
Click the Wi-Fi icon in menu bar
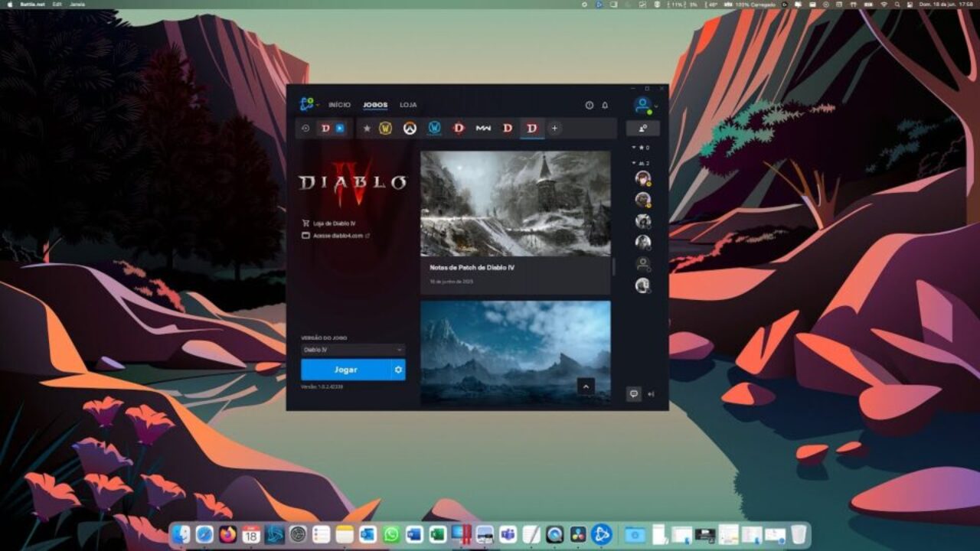[x=884, y=4]
